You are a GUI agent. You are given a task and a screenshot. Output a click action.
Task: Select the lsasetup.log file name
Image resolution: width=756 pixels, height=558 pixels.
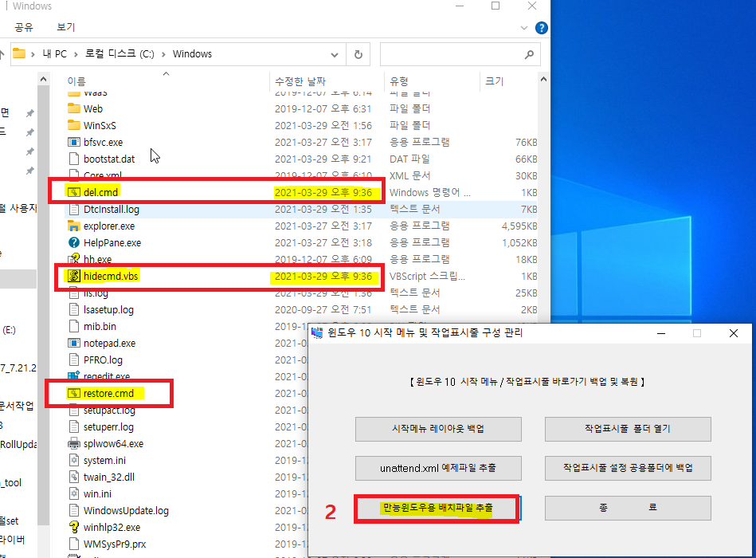tap(108, 309)
